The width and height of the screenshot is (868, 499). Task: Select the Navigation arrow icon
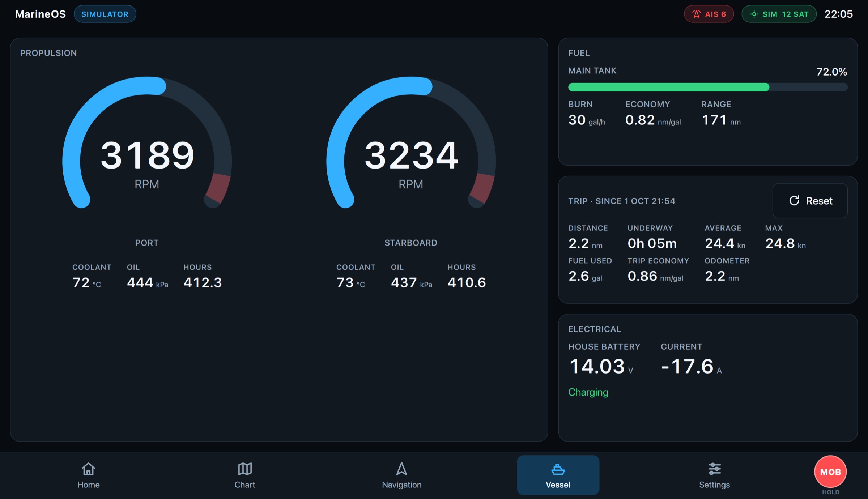tap(401, 469)
